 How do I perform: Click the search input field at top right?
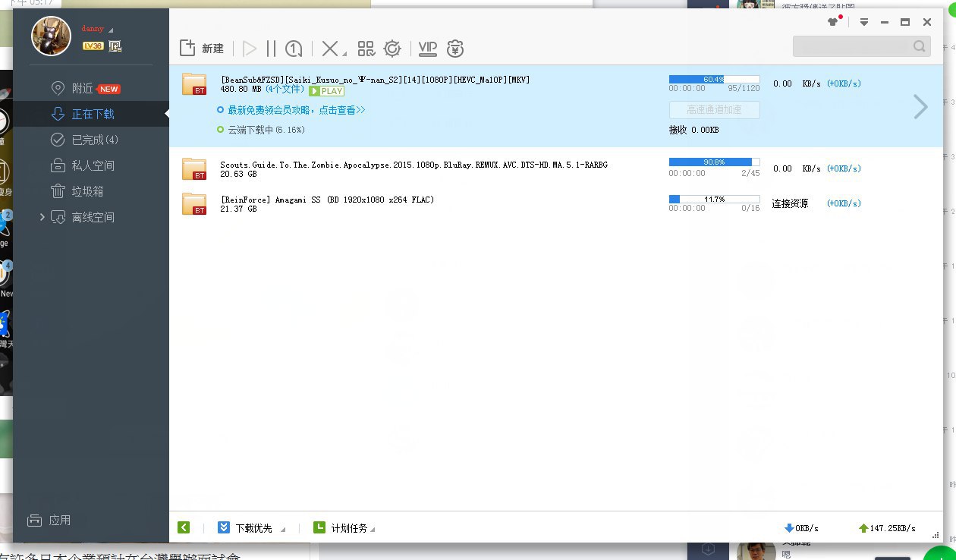(x=852, y=46)
